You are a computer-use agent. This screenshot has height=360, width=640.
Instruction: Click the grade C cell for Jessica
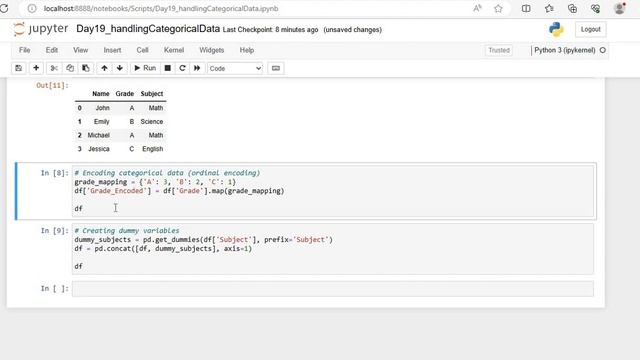coord(131,149)
